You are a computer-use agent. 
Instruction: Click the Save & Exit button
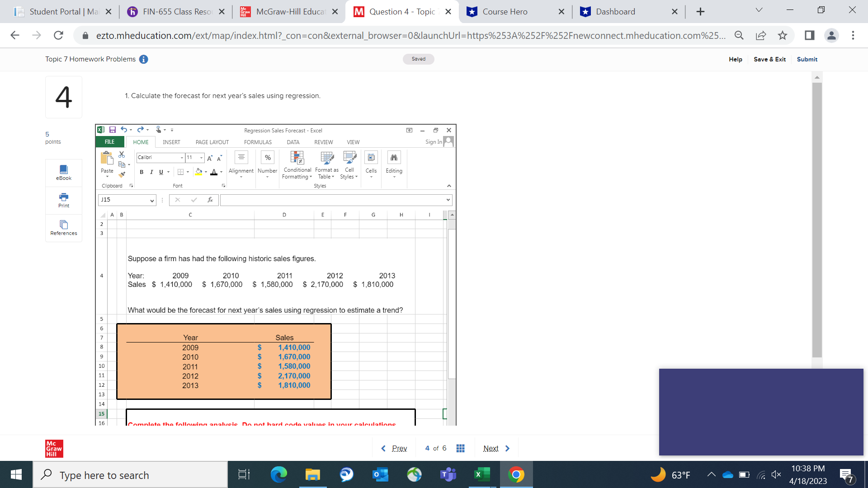[x=770, y=59]
